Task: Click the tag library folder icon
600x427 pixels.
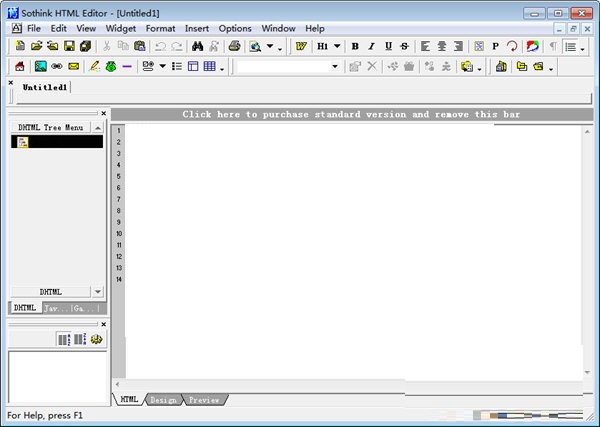Action: [x=467, y=67]
